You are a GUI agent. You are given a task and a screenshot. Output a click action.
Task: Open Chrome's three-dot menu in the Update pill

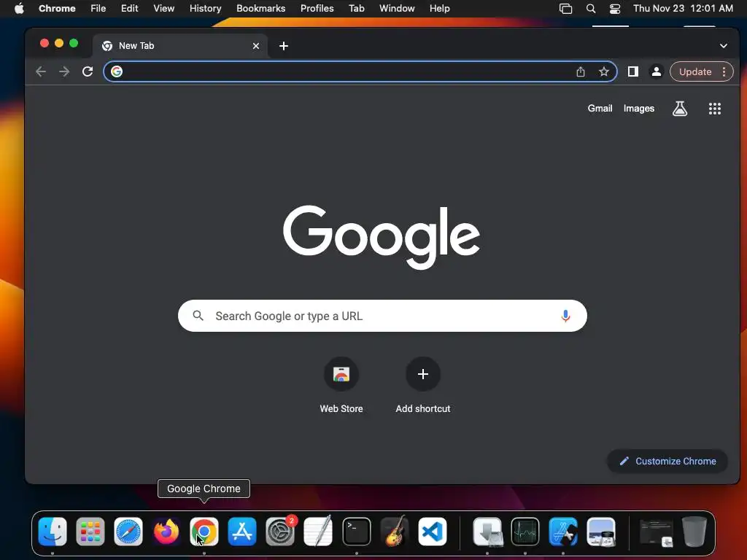[x=724, y=71]
